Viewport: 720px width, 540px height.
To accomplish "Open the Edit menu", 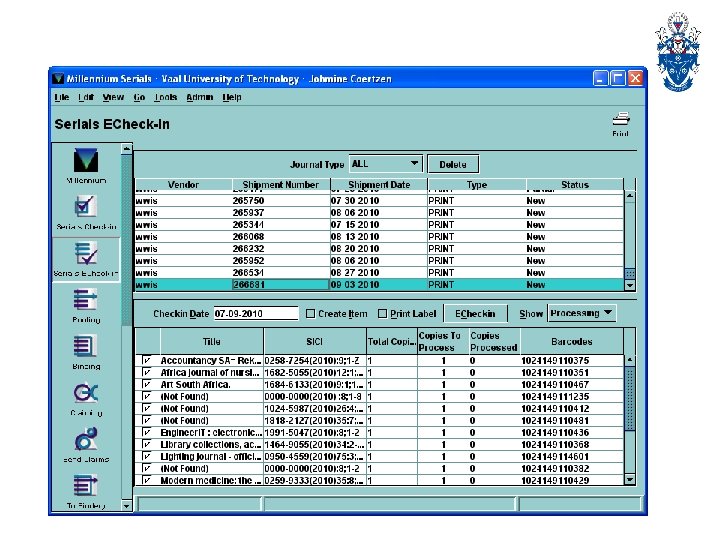I will tap(85, 97).
